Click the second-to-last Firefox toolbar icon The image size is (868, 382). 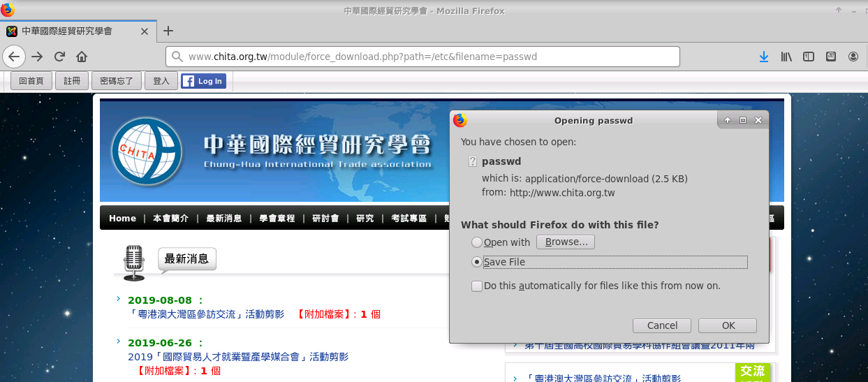(x=831, y=57)
